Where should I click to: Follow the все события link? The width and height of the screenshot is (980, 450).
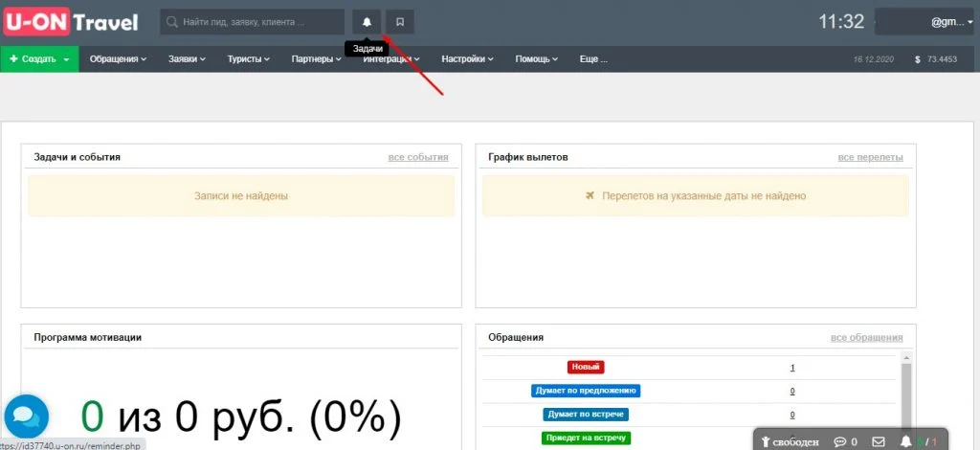[418, 157]
